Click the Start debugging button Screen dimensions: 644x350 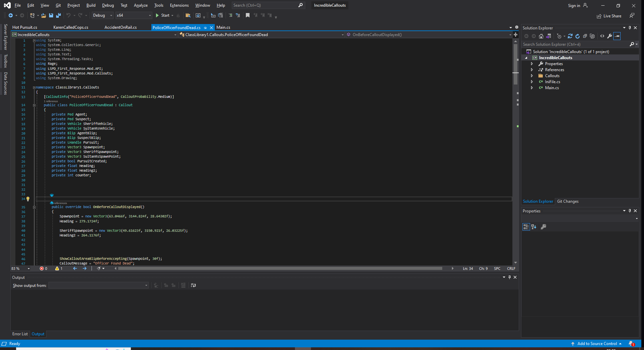coord(163,15)
